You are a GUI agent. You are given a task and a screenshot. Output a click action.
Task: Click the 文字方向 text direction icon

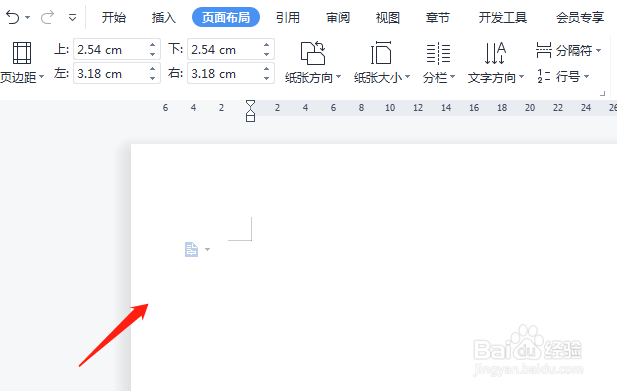point(495,53)
